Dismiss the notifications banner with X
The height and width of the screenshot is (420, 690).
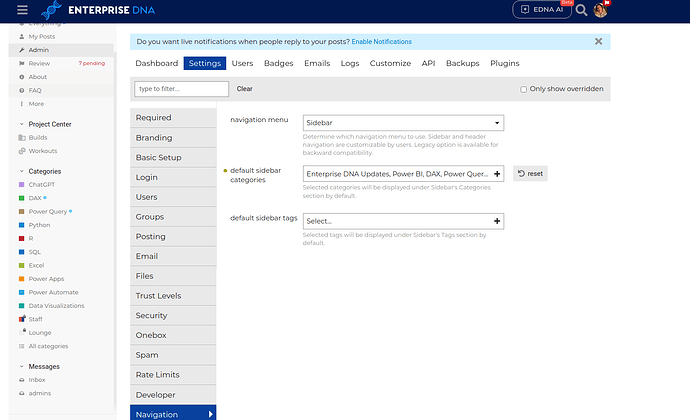click(x=598, y=41)
